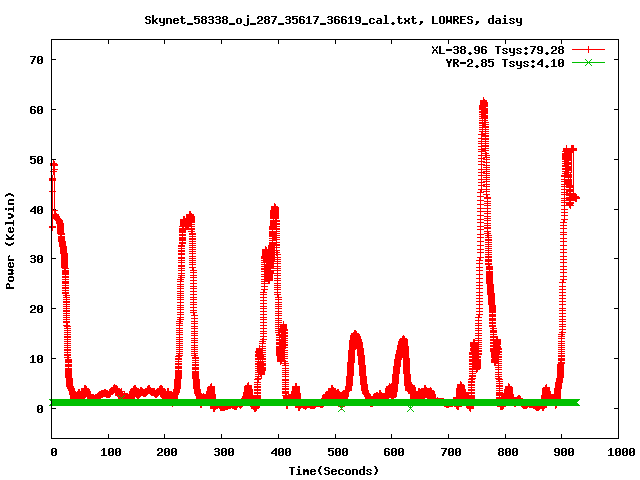Click x-axis tick label 100
The image size is (640, 480).
pos(111,452)
